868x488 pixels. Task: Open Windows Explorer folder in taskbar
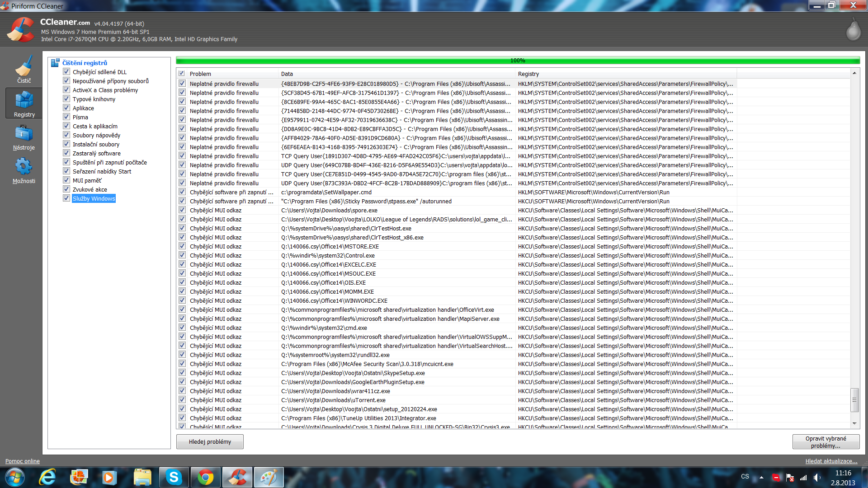point(143,477)
